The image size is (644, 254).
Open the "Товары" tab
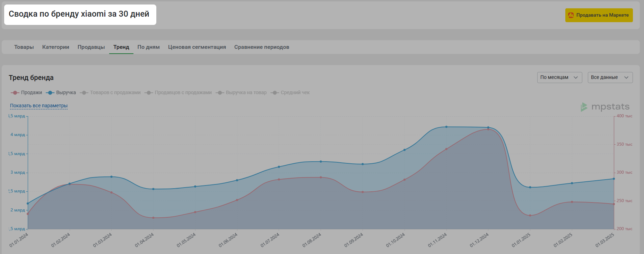tap(24, 47)
